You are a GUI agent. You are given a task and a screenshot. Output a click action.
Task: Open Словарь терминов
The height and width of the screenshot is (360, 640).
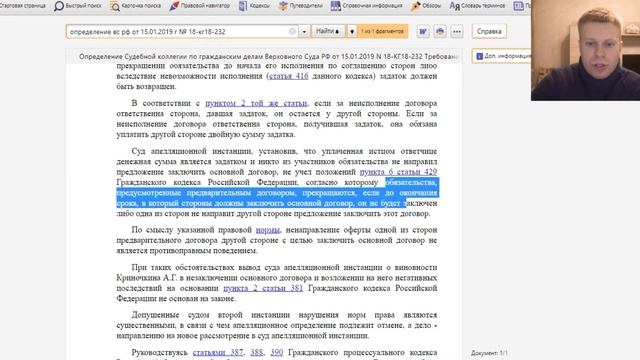477,6
